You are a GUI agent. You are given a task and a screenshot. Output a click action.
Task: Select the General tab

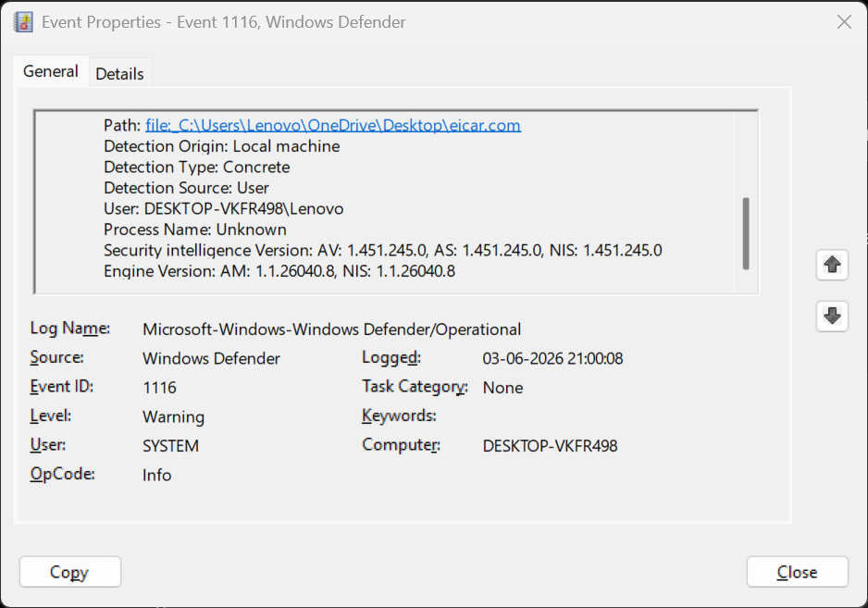point(50,71)
